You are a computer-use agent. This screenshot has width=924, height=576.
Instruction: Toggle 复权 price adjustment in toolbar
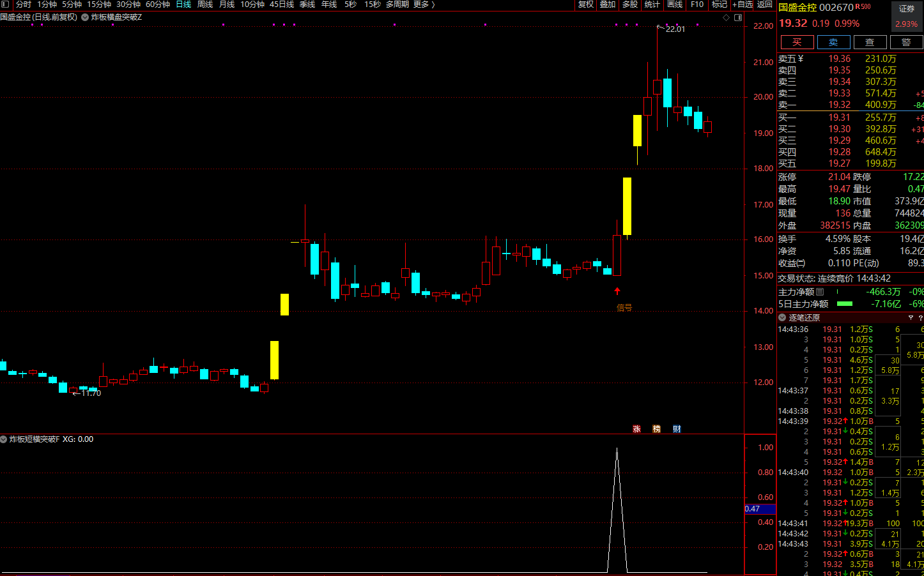(586, 4)
